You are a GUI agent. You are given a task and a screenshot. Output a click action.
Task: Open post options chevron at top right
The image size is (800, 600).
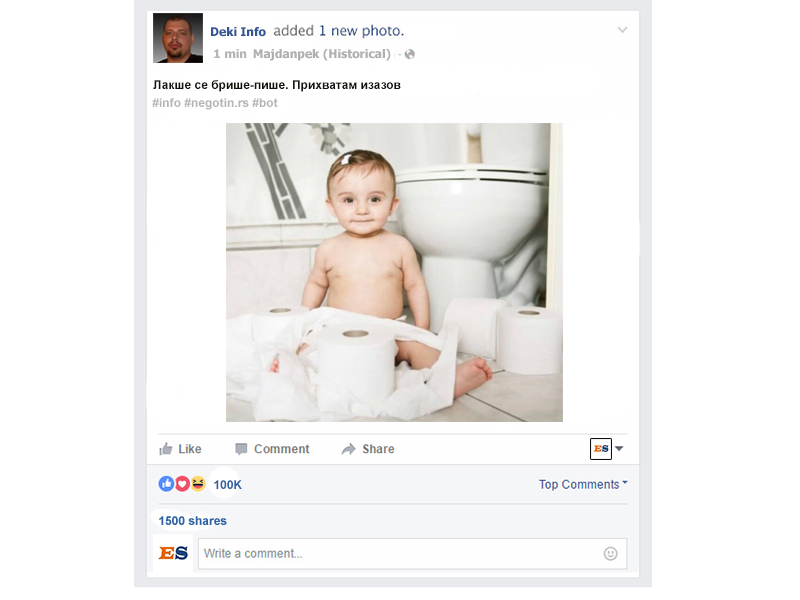pos(622,30)
